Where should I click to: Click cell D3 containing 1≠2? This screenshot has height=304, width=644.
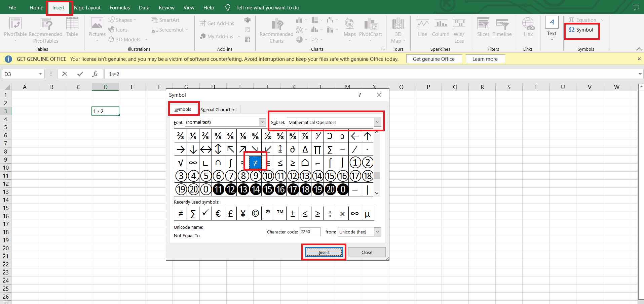[x=105, y=111]
